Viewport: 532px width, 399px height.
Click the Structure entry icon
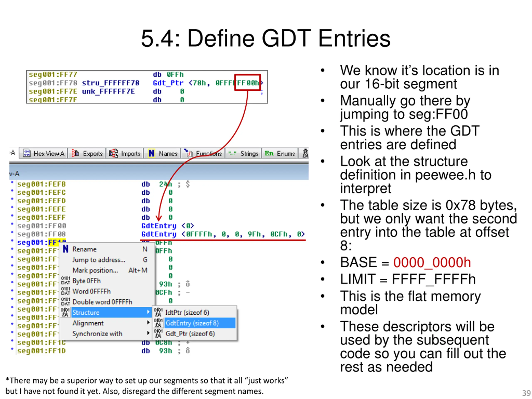(65, 312)
